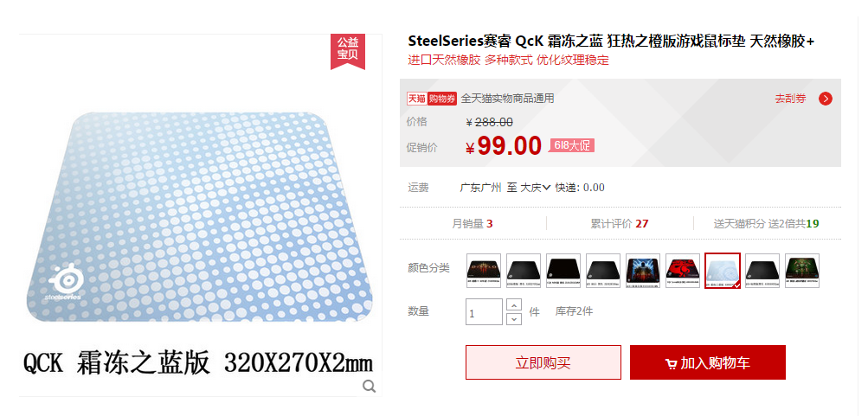The height and width of the screenshot is (416, 868).
Task: Click the 618大促 promotion tag
Action: tap(572, 145)
